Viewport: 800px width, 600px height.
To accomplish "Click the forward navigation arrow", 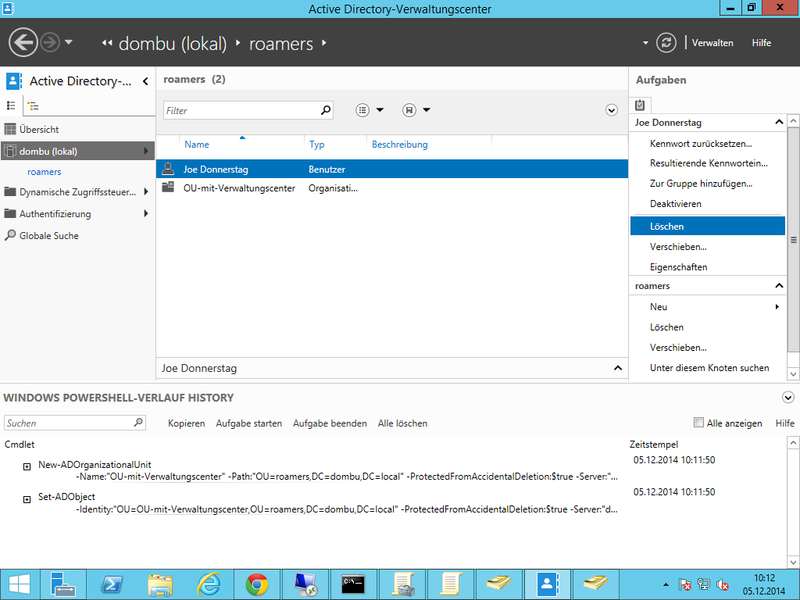I will 49,42.
